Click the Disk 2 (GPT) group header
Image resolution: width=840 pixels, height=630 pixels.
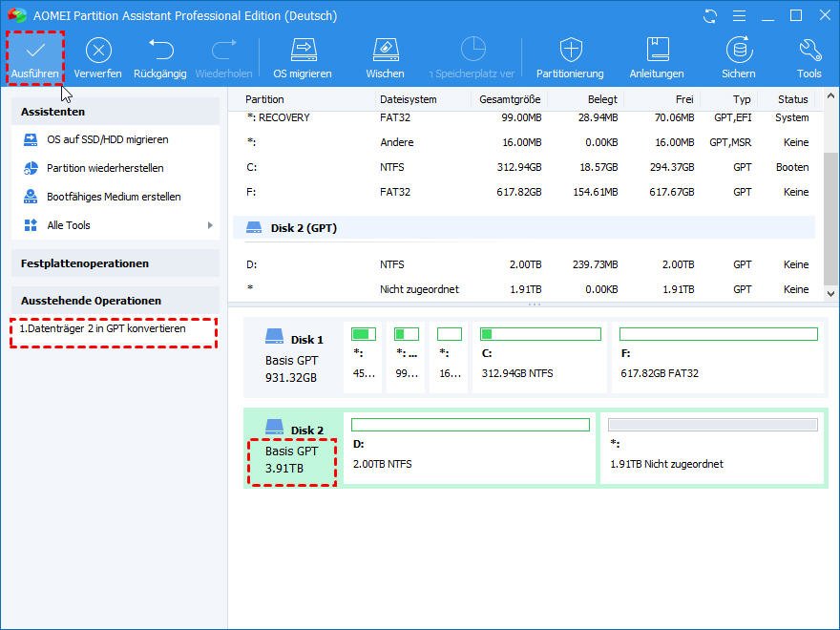pyautogui.click(x=524, y=228)
